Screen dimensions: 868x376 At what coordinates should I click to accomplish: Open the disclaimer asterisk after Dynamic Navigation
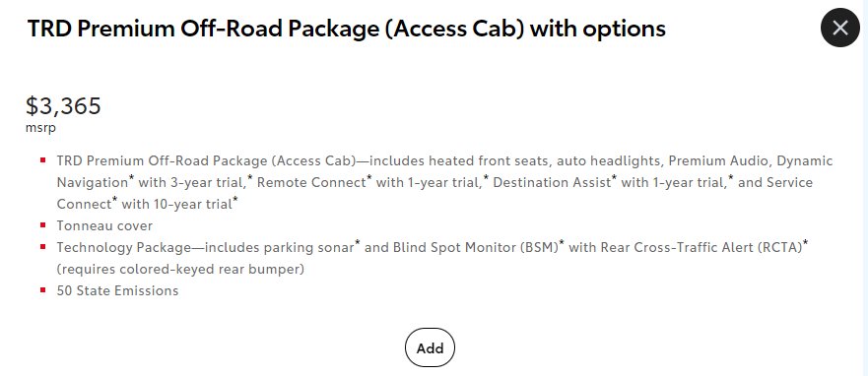click(x=131, y=178)
